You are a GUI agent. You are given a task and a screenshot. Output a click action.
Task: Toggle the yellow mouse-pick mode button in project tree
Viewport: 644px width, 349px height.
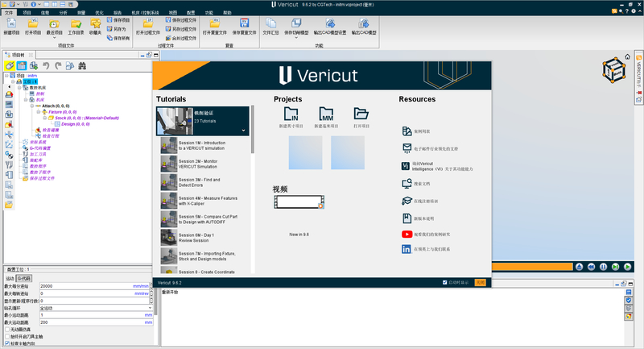[x=10, y=66]
